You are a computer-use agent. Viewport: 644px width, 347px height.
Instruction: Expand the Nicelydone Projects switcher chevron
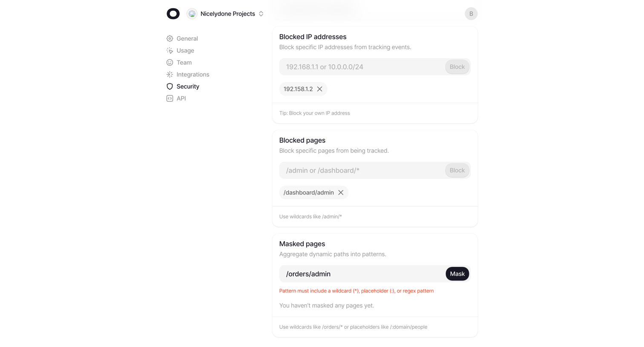tap(261, 14)
